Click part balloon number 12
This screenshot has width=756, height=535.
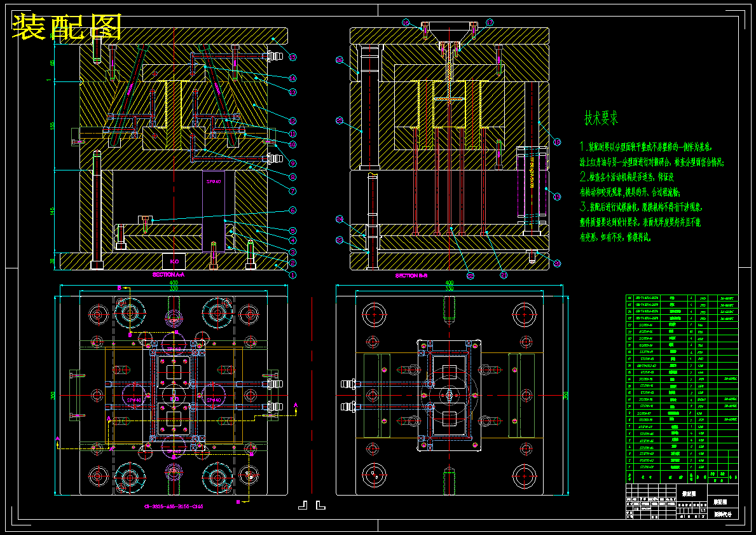coord(292,121)
